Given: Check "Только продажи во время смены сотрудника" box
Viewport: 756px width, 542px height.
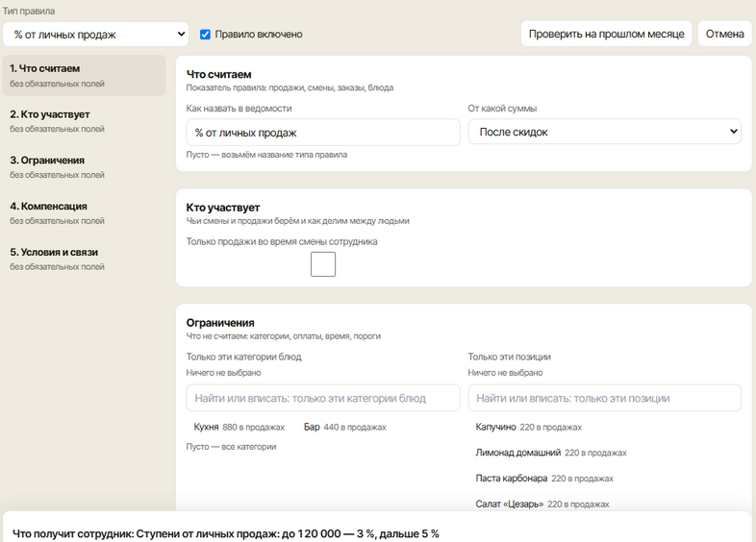Looking at the screenshot, I should [x=323, y=264].
